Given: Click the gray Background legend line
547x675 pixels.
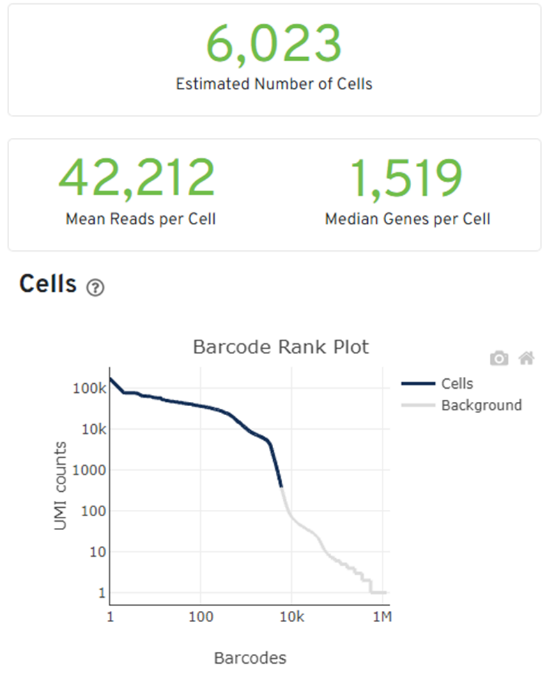Looking at the screenshot, I should point(418,405).
